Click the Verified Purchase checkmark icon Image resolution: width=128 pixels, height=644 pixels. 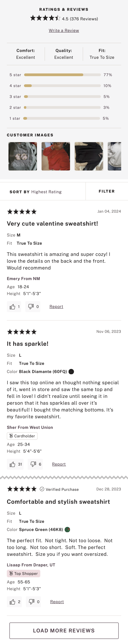pyautogui.click(x=42, y=489)
